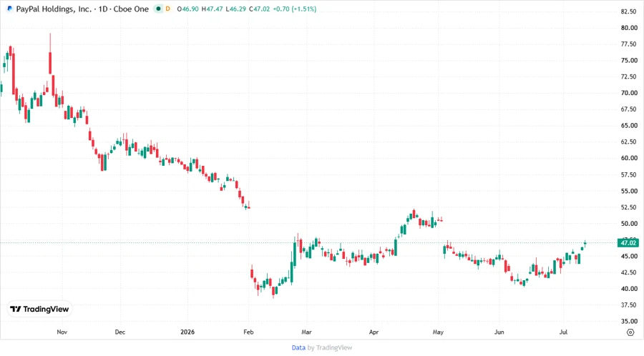The height and width of the screenshot is (356, 644).
Task: Click the PayPal logo icon in chart header
Action: pyautogui.click(x=9, y=9)
